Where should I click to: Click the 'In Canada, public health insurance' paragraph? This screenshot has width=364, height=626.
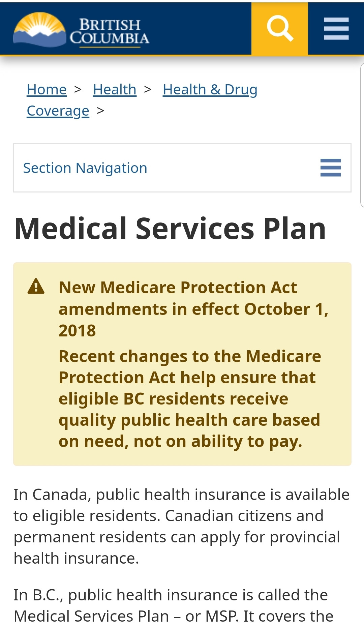182,526
